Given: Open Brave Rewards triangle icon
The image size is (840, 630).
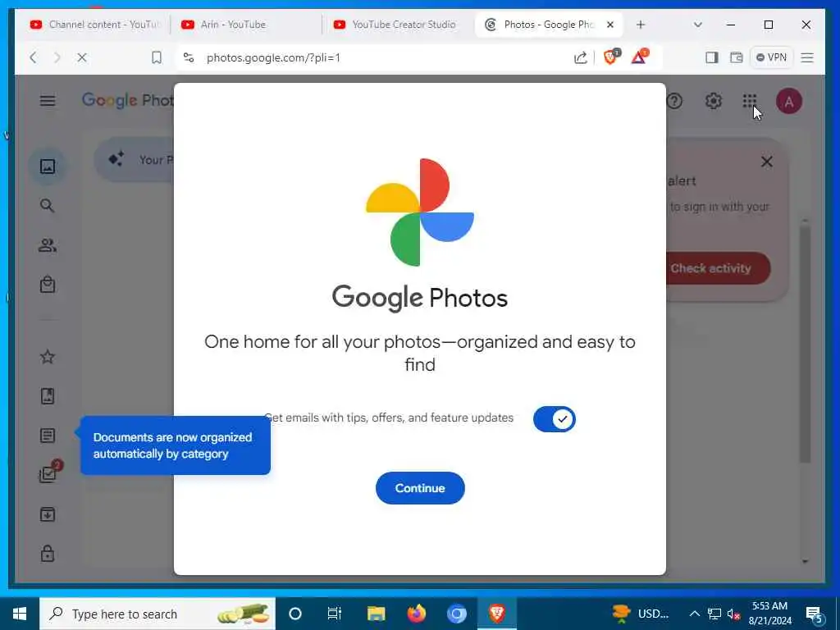Looking at the screenshot, I should point(640,57).
